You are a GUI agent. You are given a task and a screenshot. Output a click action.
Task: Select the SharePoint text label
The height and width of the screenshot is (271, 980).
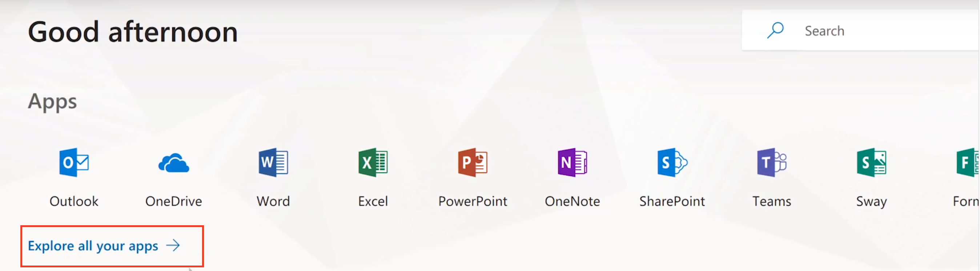672,201
